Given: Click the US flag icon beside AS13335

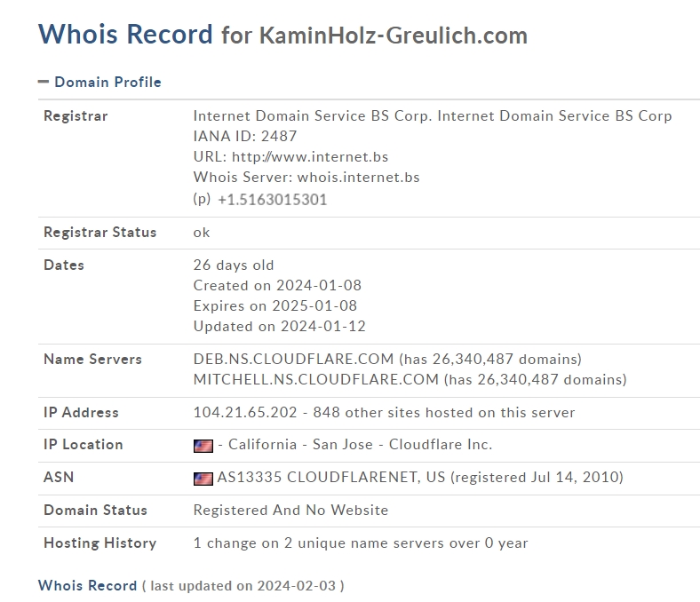Looking at the screenshot, I should [x=203, y=479].
